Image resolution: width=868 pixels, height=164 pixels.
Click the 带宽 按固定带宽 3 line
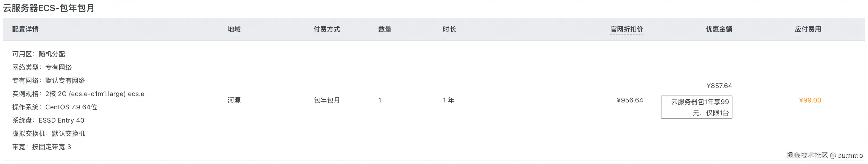tap(41, 147)
